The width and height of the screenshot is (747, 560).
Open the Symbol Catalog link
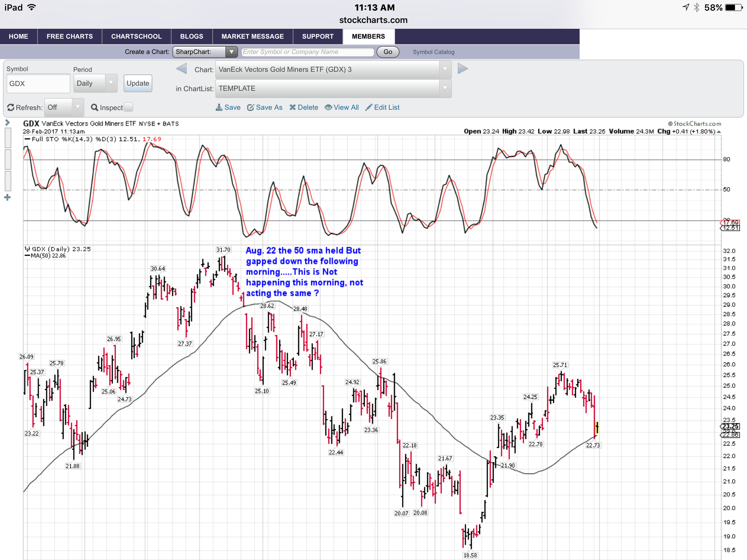(x=433, y=52)
